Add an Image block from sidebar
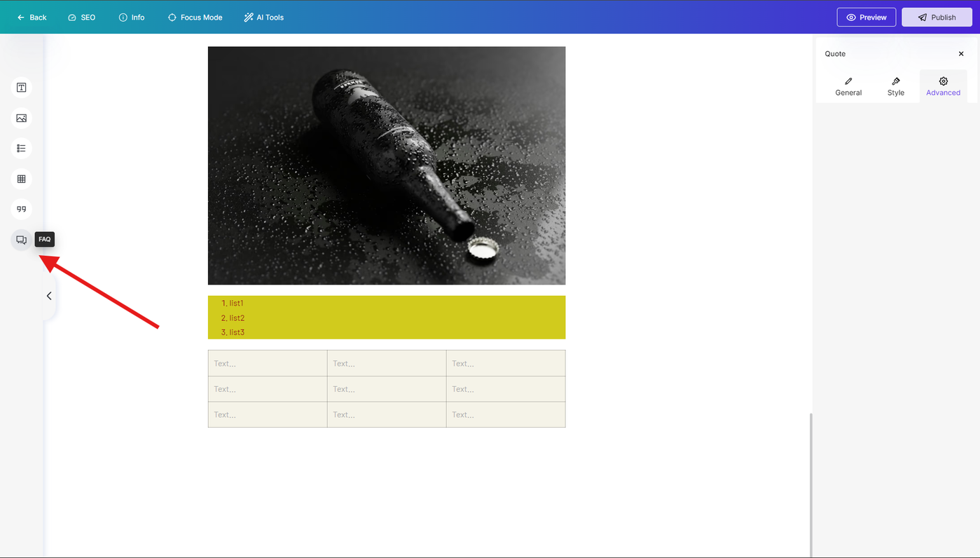 22,118
